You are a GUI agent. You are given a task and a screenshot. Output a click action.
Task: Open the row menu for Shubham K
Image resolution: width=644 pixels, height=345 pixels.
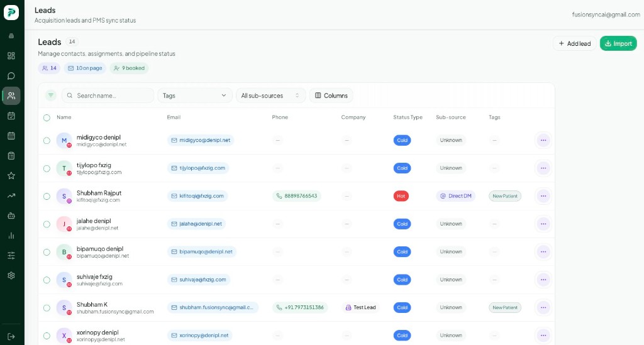click(543, 308)
